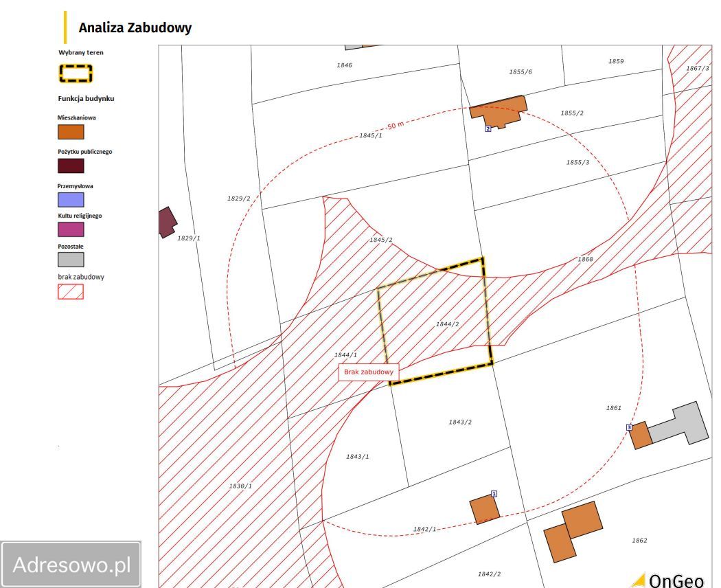Image resolution: width=721 pixels, height=588 pixels.
Task: Click the orange building next to marker 3
Action: (x=641, y=436)
